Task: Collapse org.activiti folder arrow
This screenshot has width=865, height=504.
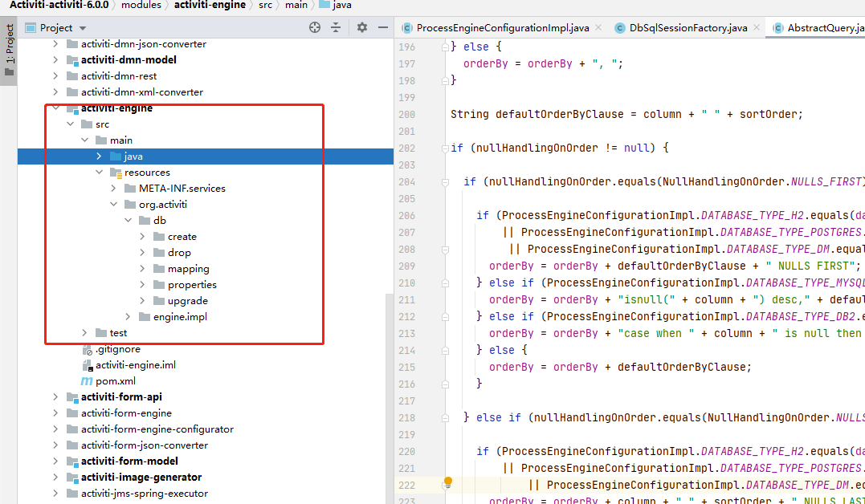Action: coord(113,204)
